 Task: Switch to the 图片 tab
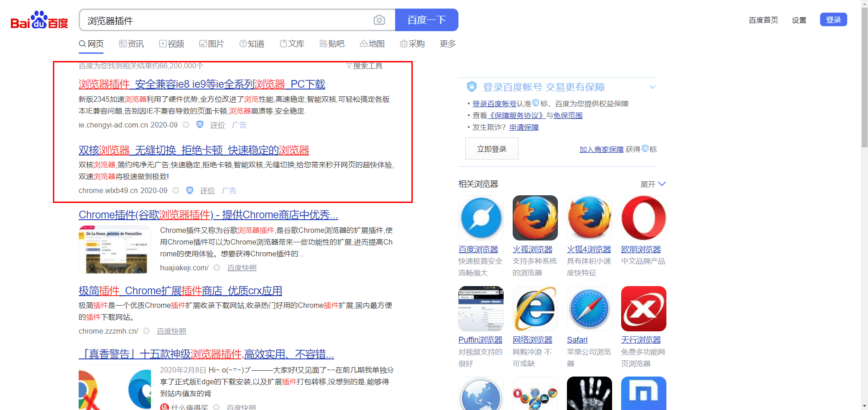pos(212,44)
